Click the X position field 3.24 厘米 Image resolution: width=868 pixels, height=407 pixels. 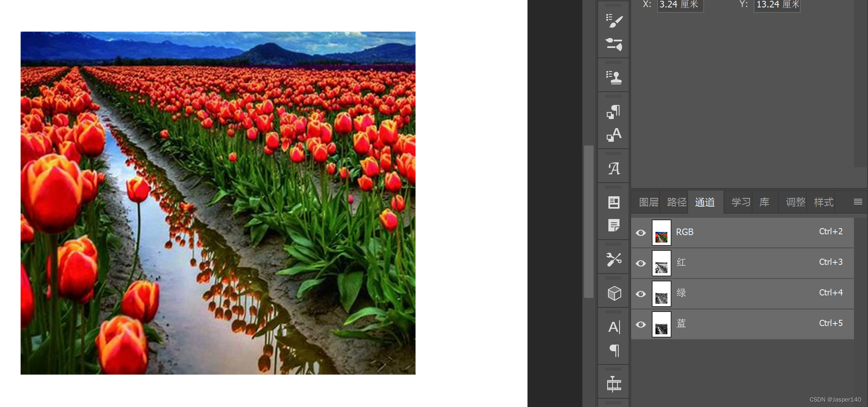680,5
